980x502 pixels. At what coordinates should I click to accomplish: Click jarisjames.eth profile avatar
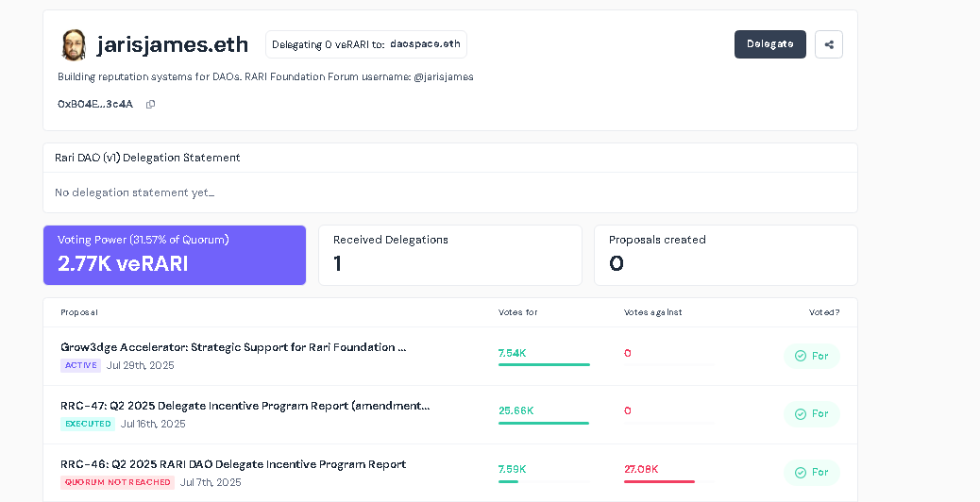[x=74, y=45]
